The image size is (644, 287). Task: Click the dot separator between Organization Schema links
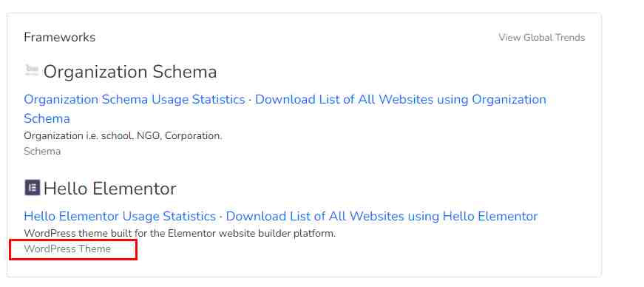[x=250, y=101]
